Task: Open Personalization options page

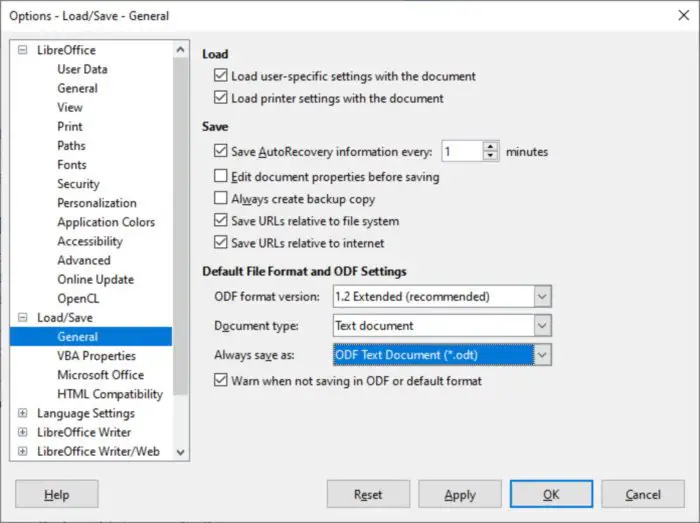Action: [97, 203]
